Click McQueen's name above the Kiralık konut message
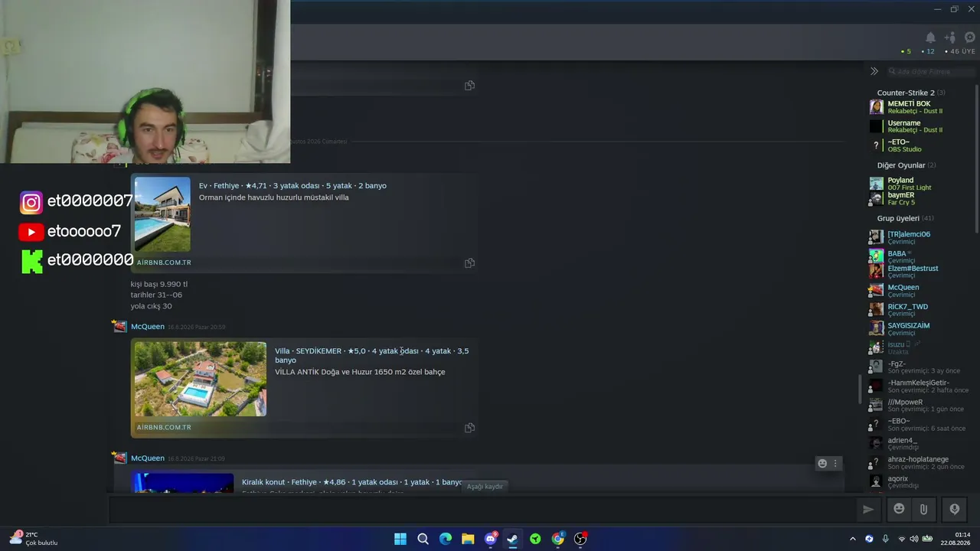Image resolution: width=980 pixels, height=551 pixels. pos(148,458)
